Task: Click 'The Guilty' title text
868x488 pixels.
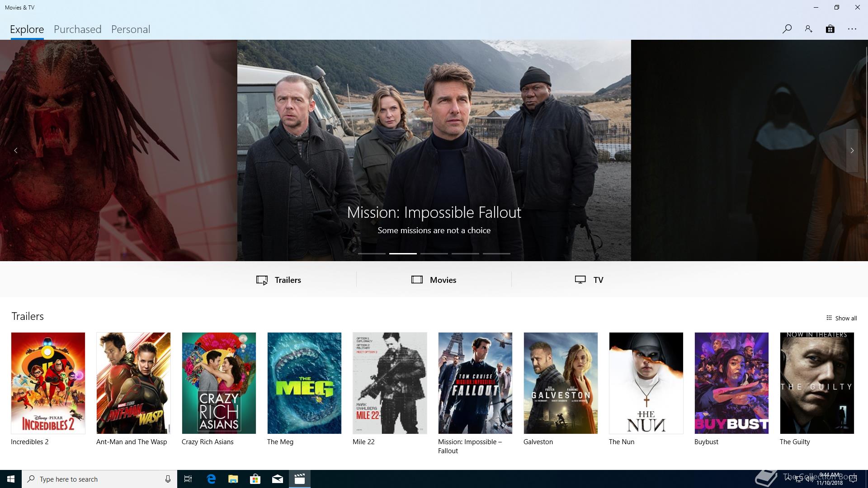Action: pos(795,442)
